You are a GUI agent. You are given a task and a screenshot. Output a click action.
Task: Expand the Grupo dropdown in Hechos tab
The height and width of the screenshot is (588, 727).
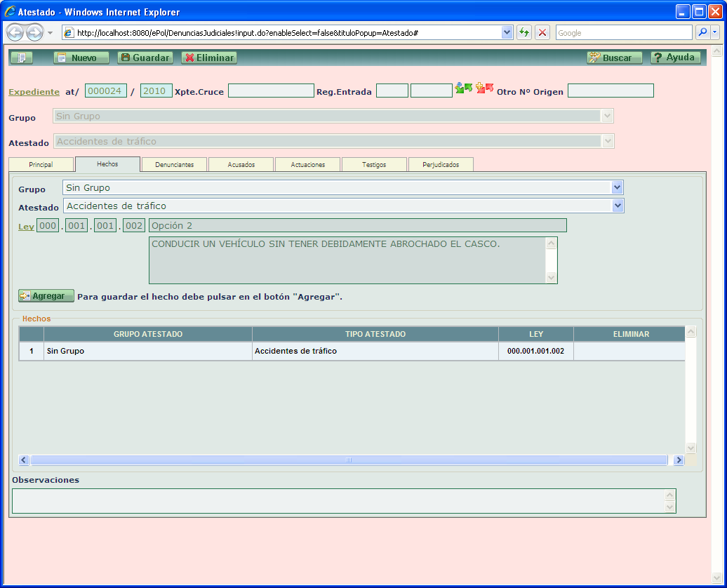pyautogui.click(x=618, y=187)
